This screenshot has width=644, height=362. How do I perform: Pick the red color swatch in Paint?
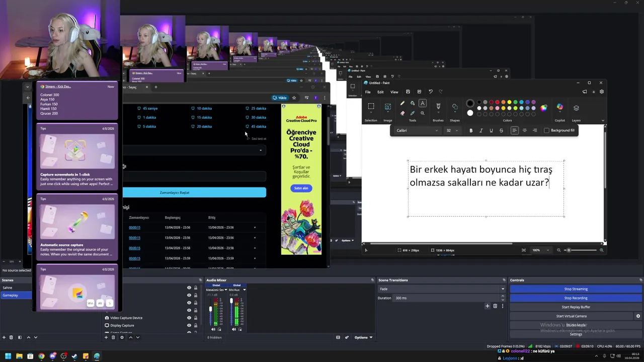(x=497, y=102)
